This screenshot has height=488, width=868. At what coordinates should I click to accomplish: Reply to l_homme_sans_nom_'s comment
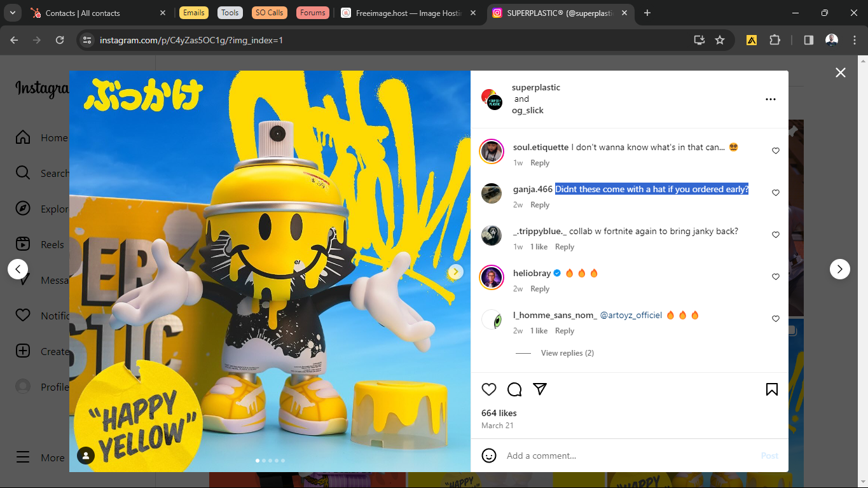[565, 331]
